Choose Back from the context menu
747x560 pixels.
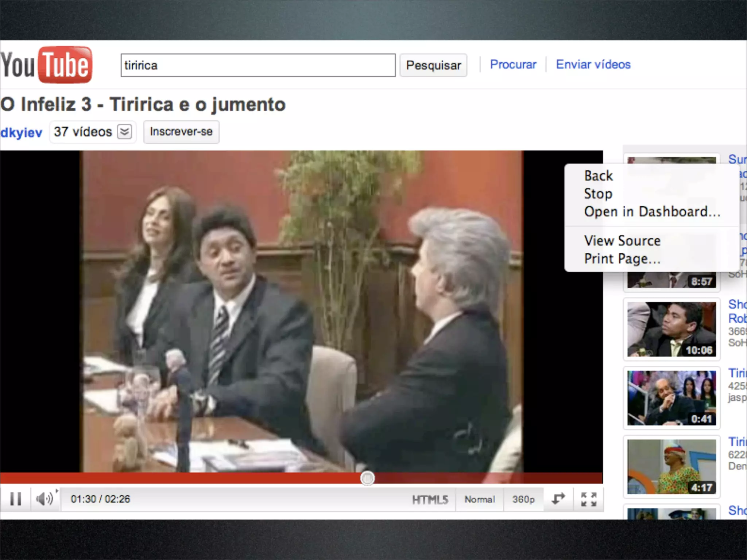coord(598,176)
